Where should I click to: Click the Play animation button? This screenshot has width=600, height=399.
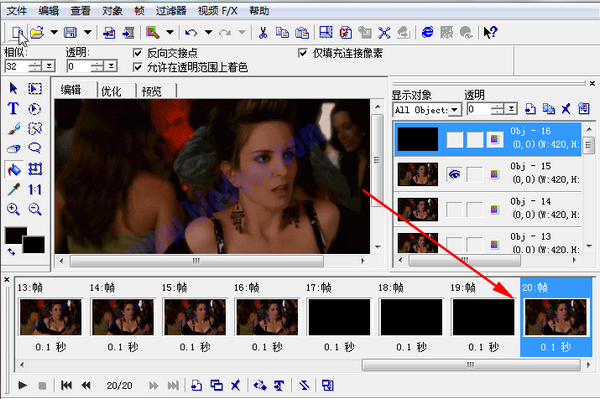23,385
